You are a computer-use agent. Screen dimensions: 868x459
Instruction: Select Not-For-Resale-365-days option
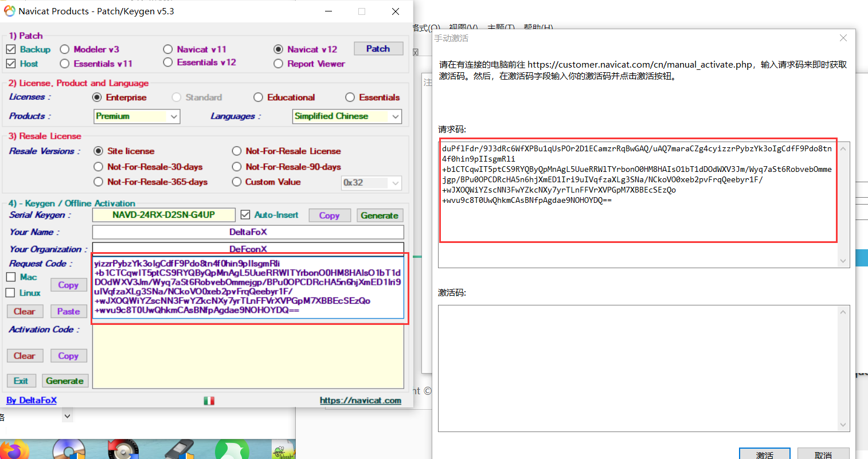coord(98,182)
